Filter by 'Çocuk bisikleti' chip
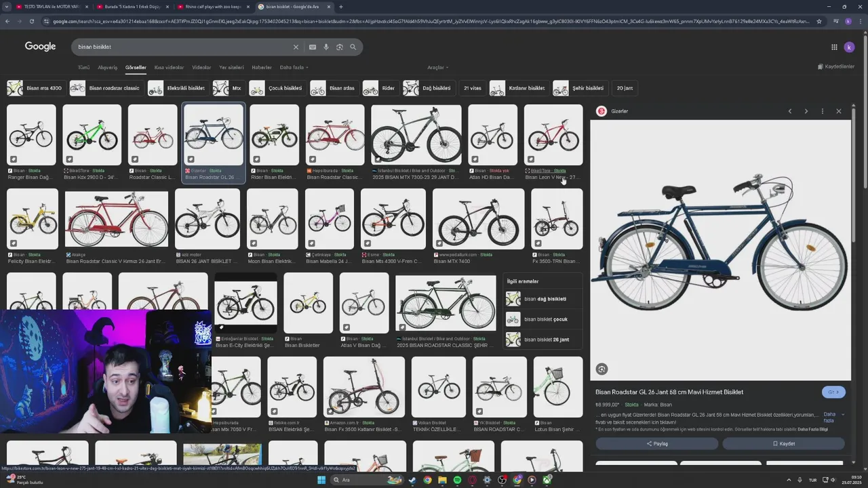The height and width of the screenshot is (488, 868). 277,88
